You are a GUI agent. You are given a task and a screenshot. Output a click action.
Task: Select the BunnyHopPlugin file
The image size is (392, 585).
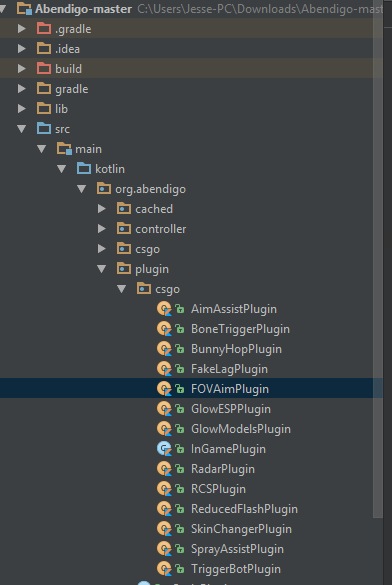(236, 349)
